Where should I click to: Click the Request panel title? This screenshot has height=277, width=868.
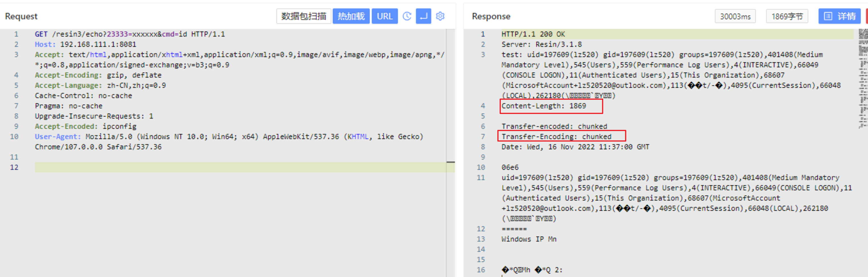tap(21, 16)
